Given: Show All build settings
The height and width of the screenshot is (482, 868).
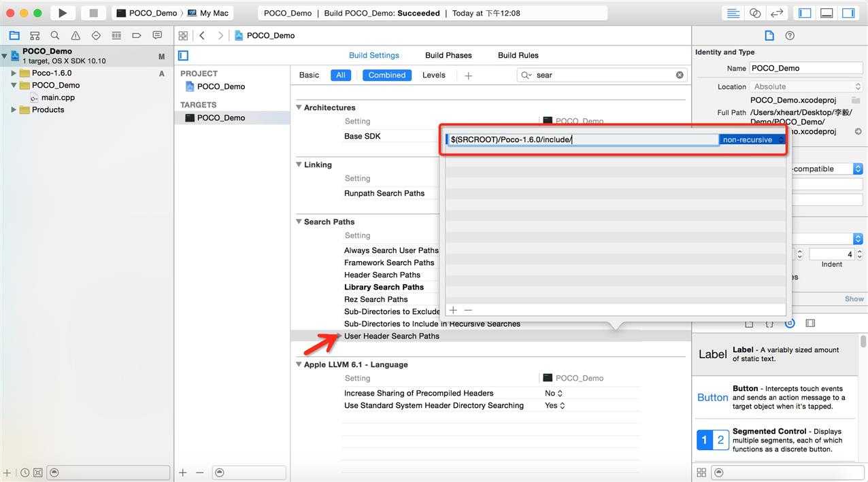Looking at the screenshot, I should (x=341, y=75).
